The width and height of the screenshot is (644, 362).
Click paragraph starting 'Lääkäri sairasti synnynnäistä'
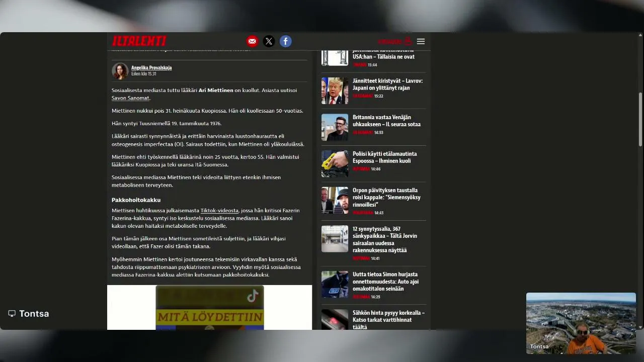click(x=208, y=140)
